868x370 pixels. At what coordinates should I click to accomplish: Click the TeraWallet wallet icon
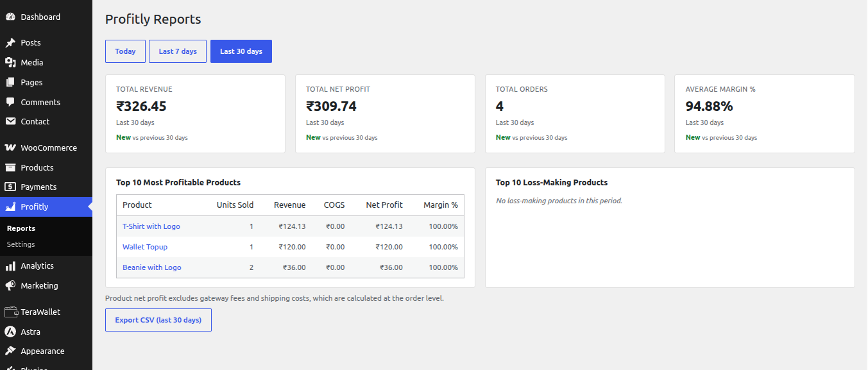coord(10,312)
